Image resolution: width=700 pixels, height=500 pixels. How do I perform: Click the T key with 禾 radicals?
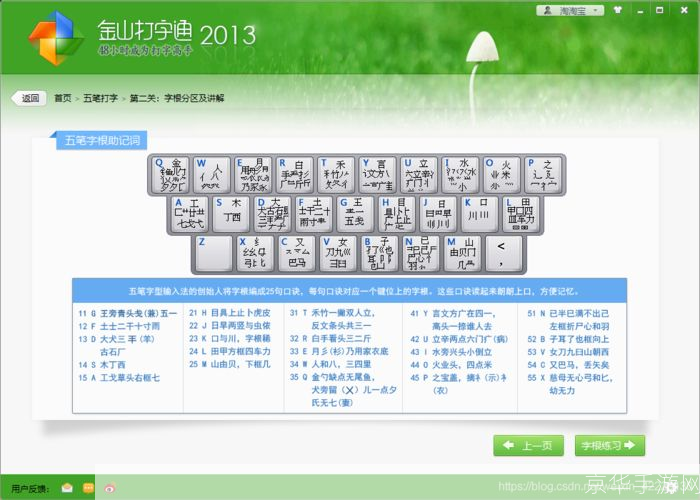pyautogui.click(x=336, y=175)
